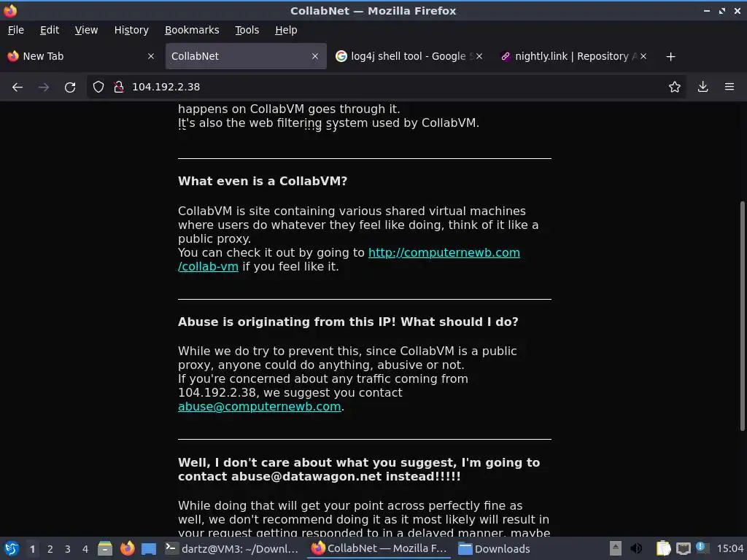Launch the file manager from the taskbar
The width and height of the screenshot is (747, 560).
pyautogui.click(x=105, y=548)
